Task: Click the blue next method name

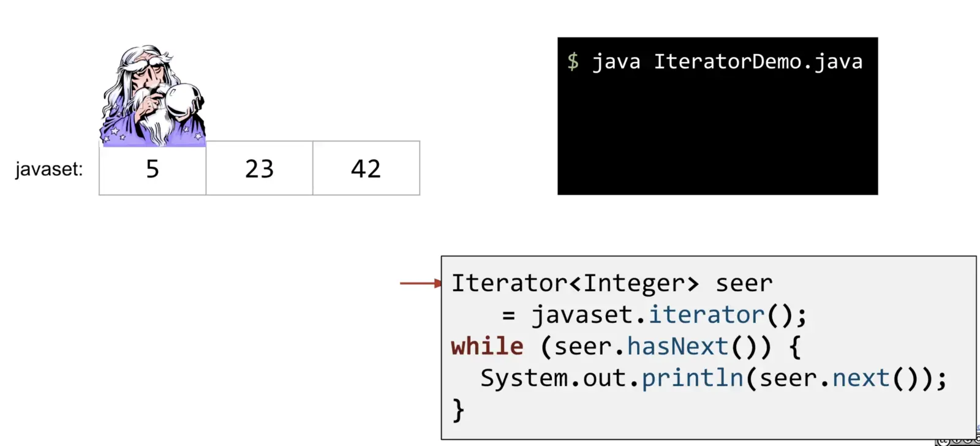Action: (x=861, y=379)
